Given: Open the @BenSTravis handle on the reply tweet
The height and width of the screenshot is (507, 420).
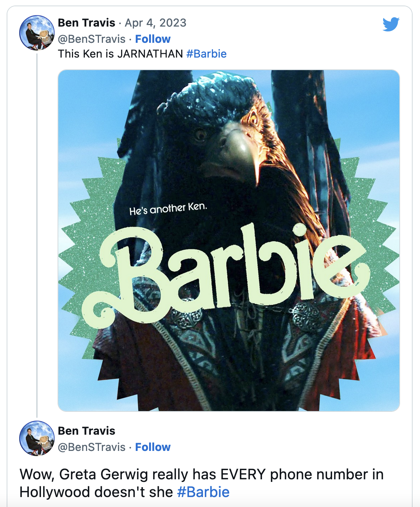Looking at the screenshot, I should pyautogui.click(x=92, y=447).
